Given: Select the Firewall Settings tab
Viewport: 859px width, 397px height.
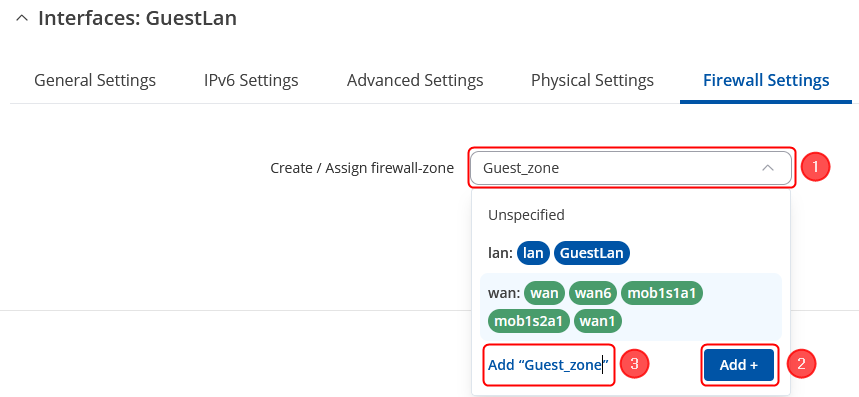Looking at the screenshot, I should (x=766, y=80).
